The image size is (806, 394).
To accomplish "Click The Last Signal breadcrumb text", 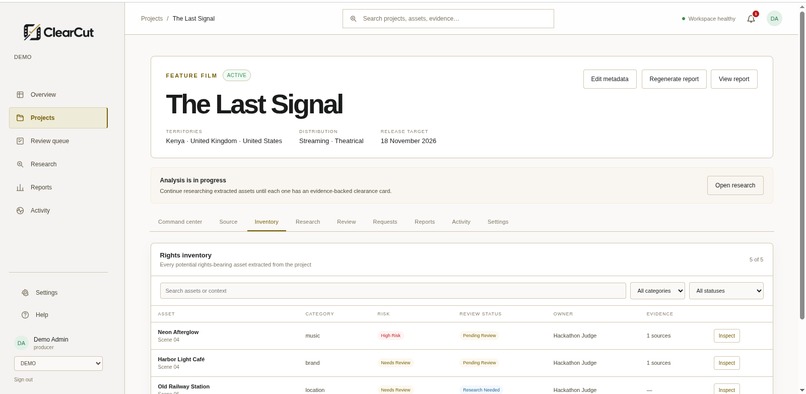I will 194,19.
